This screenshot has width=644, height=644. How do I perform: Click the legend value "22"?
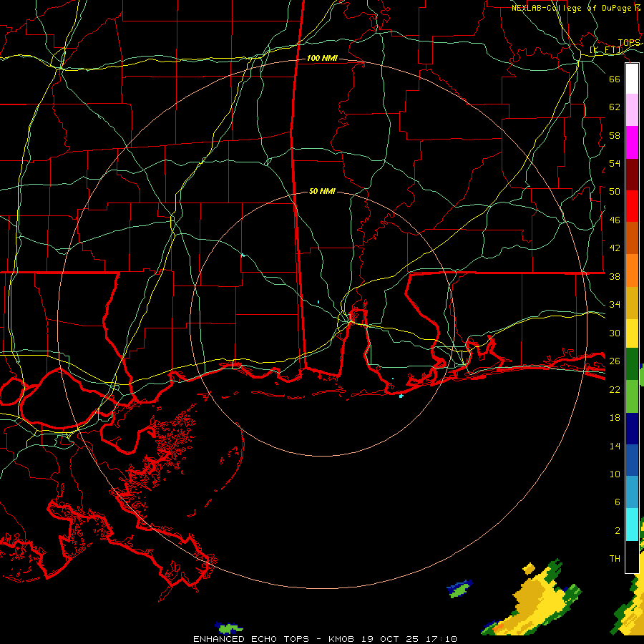click(615, 389)
